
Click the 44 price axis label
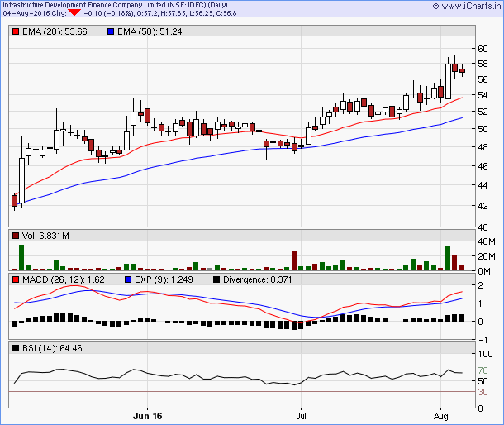pyautogui.click(x=483, y=185)
